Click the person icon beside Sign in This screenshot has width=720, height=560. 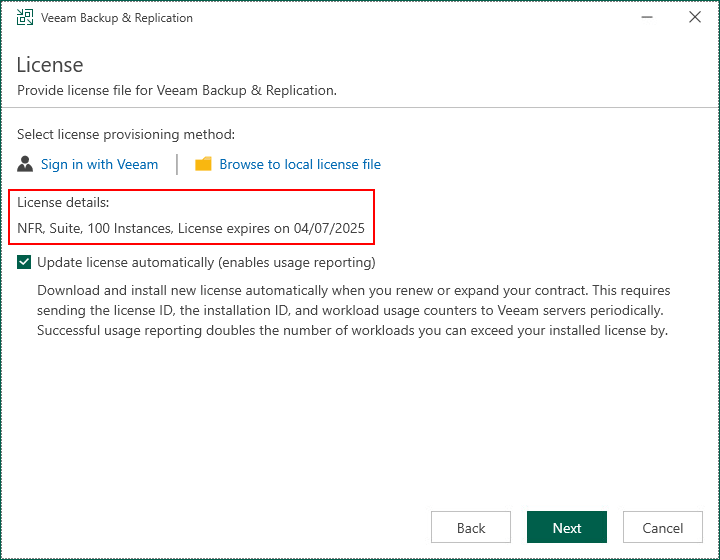[25, 164]
